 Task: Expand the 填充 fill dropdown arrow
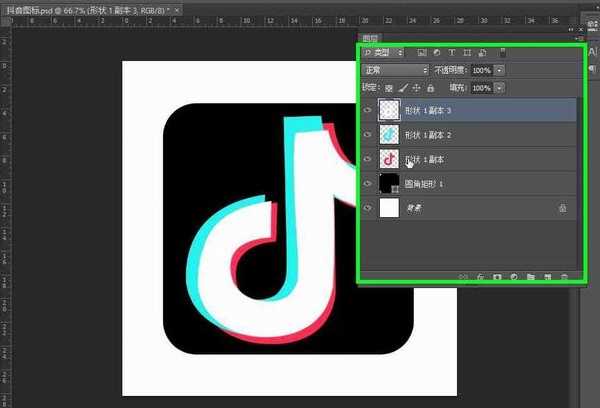tap(500, 89)
